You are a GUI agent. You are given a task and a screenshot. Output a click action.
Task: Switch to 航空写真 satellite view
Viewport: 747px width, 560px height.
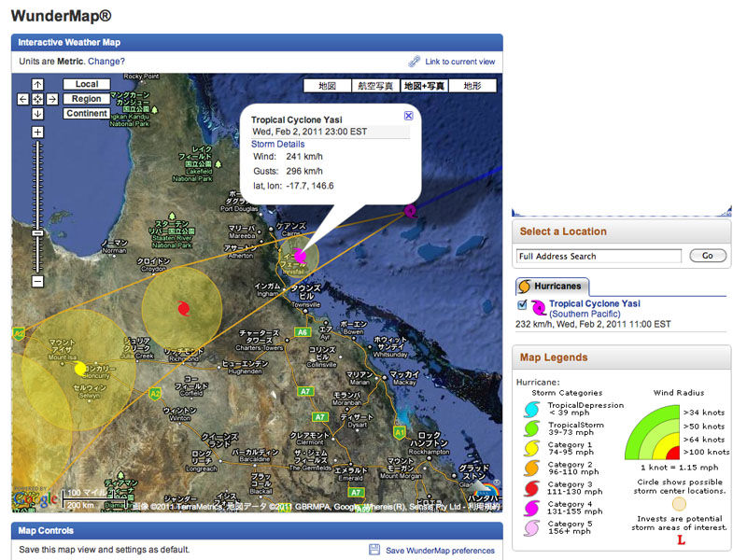pos(375,86)
